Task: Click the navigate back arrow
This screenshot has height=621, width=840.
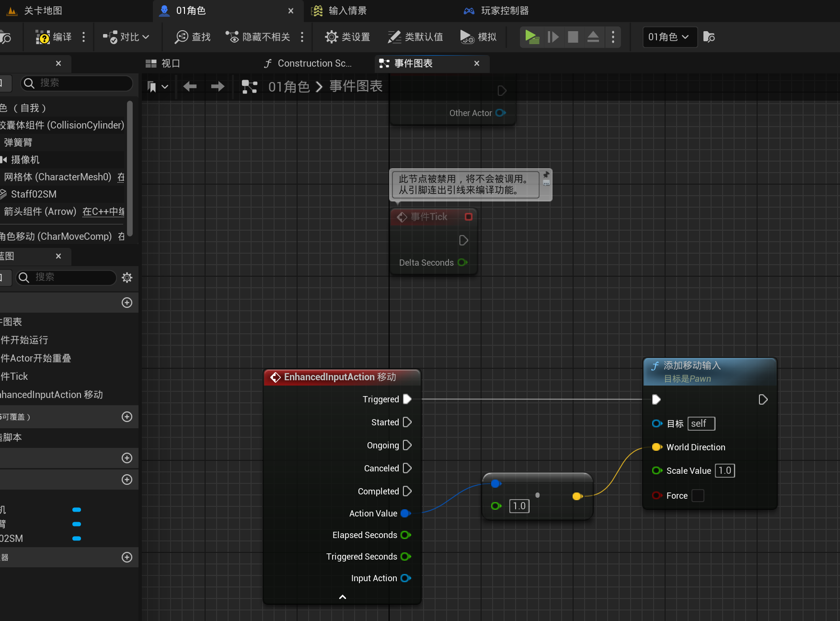Action: (190, 86)
